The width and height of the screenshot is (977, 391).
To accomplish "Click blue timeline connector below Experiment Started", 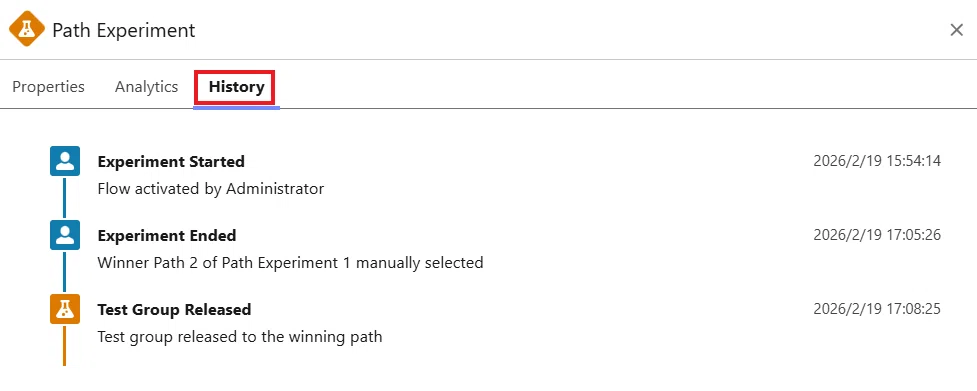I will [x=64, y=198].
